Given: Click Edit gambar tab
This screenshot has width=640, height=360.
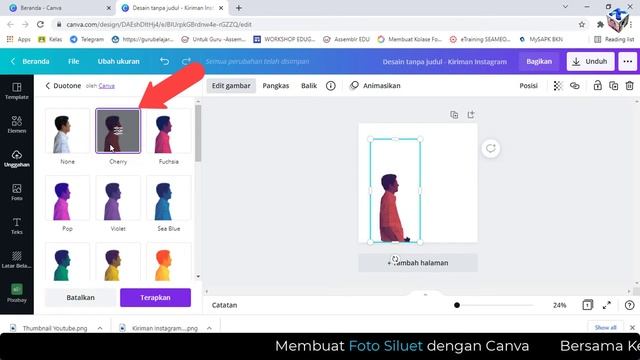Looking at the screenshot, I should [x=231, y=86].
